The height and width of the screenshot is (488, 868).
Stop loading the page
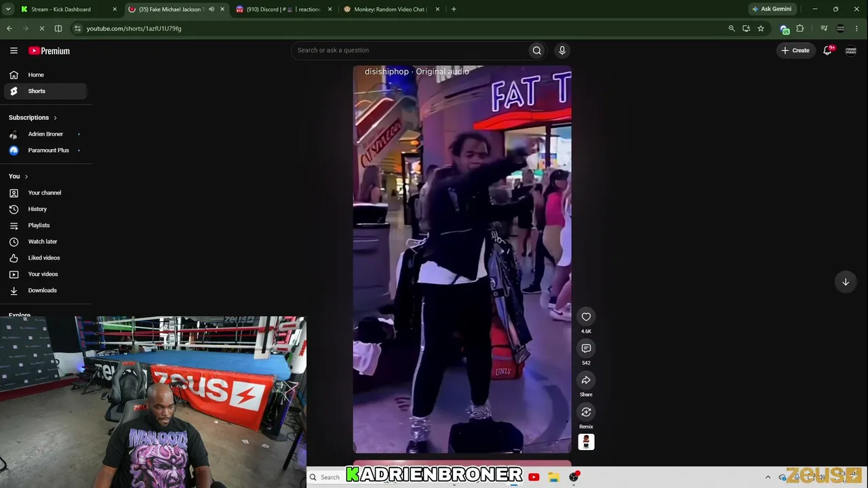[41, 28]
